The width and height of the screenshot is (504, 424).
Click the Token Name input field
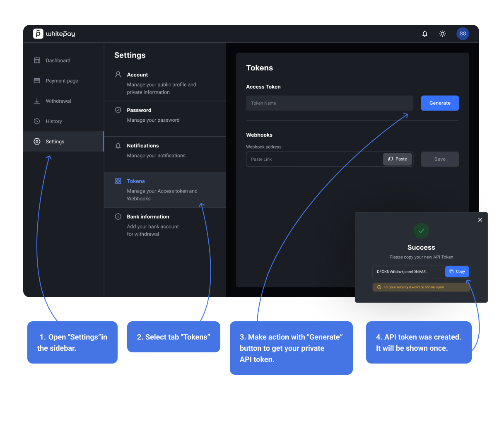click(329, 103)
